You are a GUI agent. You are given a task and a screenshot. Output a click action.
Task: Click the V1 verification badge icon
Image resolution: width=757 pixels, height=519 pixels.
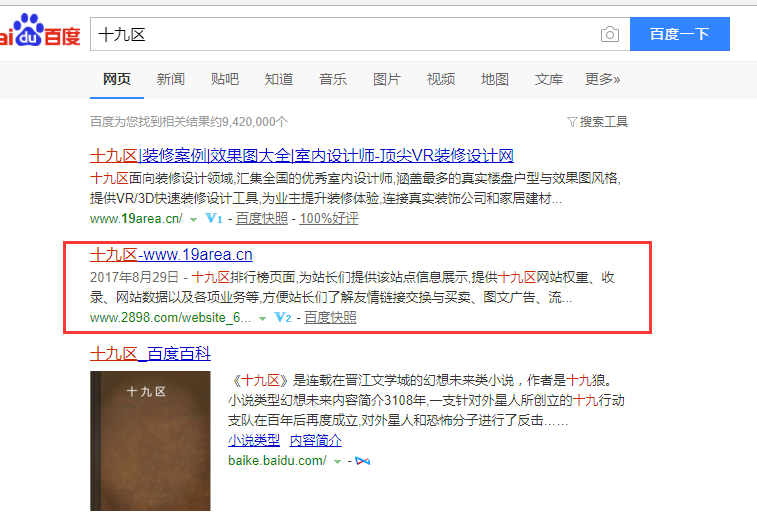tap(214, 219)
